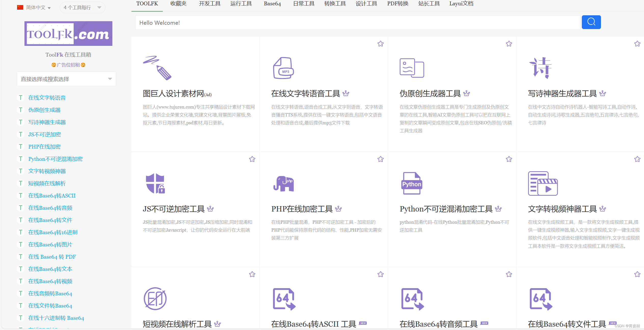
Task: Favorite Python不可逆混淆加密工具 with its star
Action: pos(509,159)
